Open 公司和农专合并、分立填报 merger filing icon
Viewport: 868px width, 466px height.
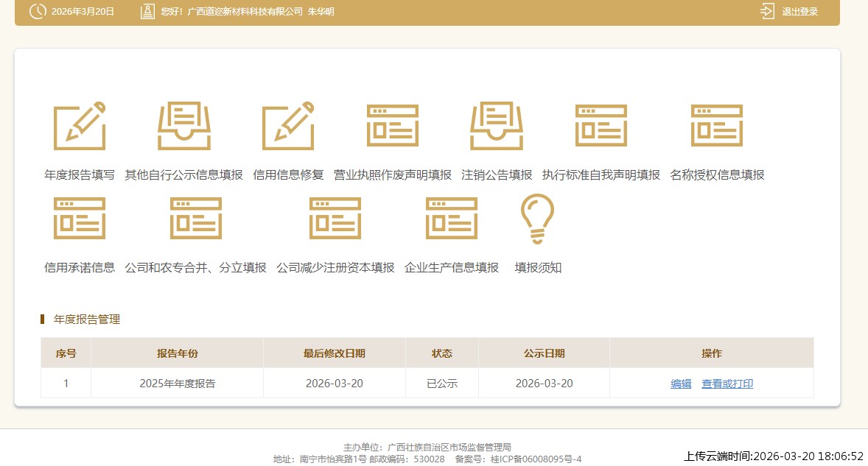pyautogui.click(x=195, y=217)
